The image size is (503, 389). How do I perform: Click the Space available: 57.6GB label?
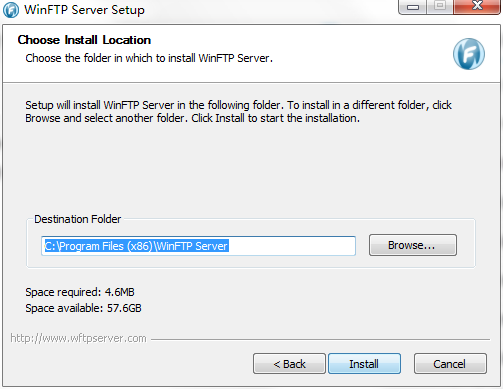point(83,308)
